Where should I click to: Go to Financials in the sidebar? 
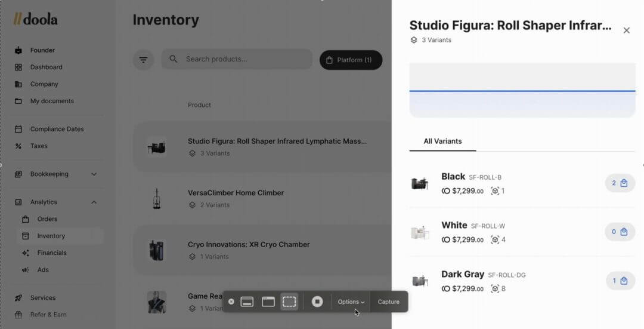(51, 253)
